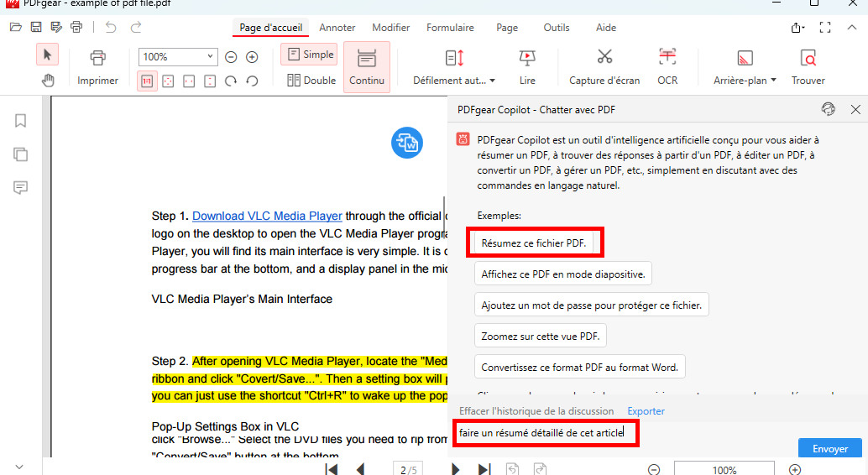Open the Aide tab
The width and height of the screenshot is (868, 475).
tap(606, 27)
